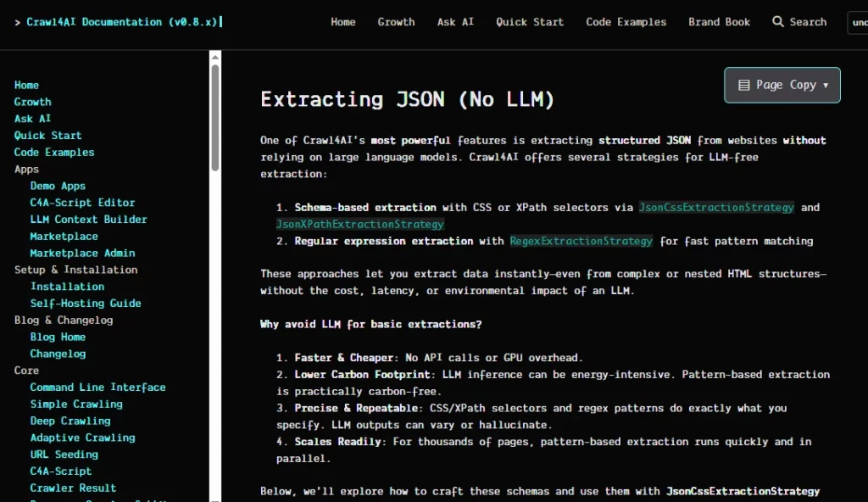Open Brand Book in top navigation

click(x=719, y=21)
